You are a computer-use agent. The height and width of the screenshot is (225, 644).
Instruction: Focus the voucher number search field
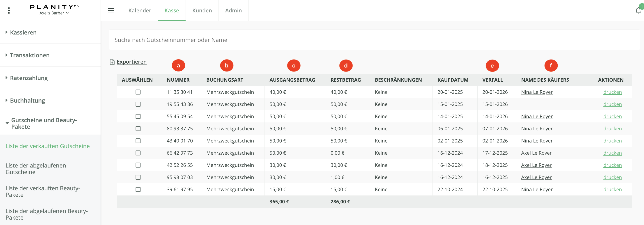coord(374,40)
